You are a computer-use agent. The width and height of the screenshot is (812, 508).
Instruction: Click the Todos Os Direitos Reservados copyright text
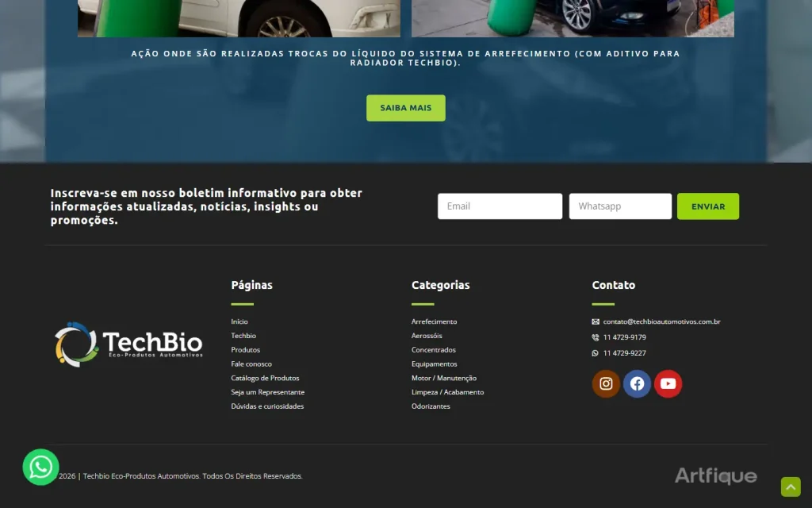pos(252,476)
